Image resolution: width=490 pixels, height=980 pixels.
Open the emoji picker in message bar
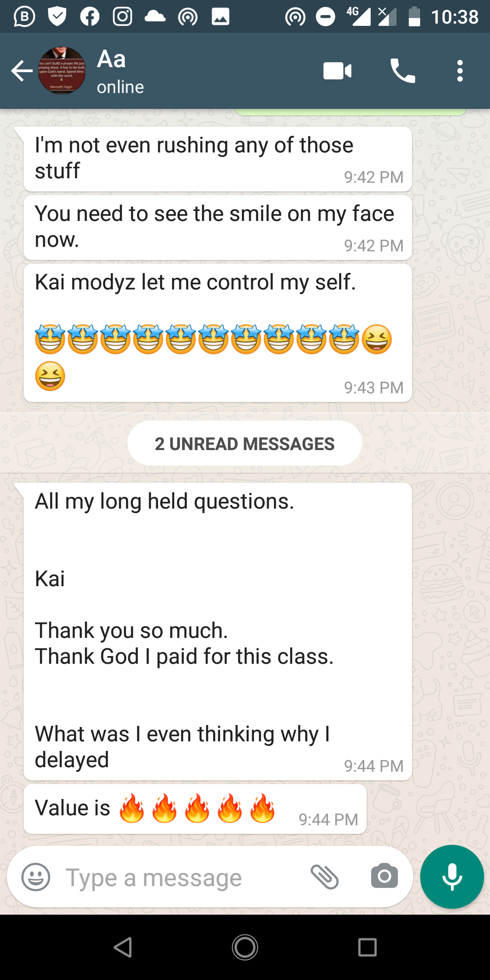[36, 877]
